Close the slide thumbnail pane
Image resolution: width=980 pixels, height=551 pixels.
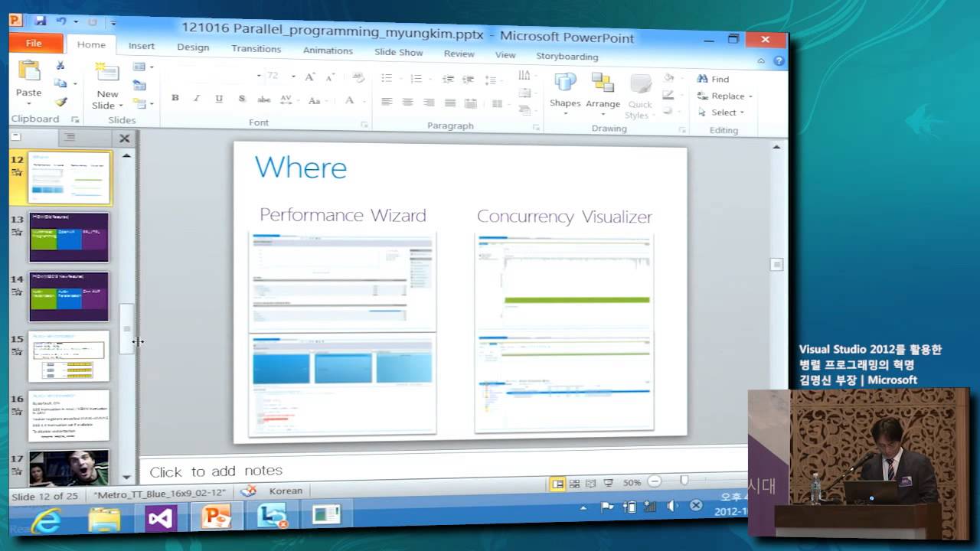pos(125,139)
